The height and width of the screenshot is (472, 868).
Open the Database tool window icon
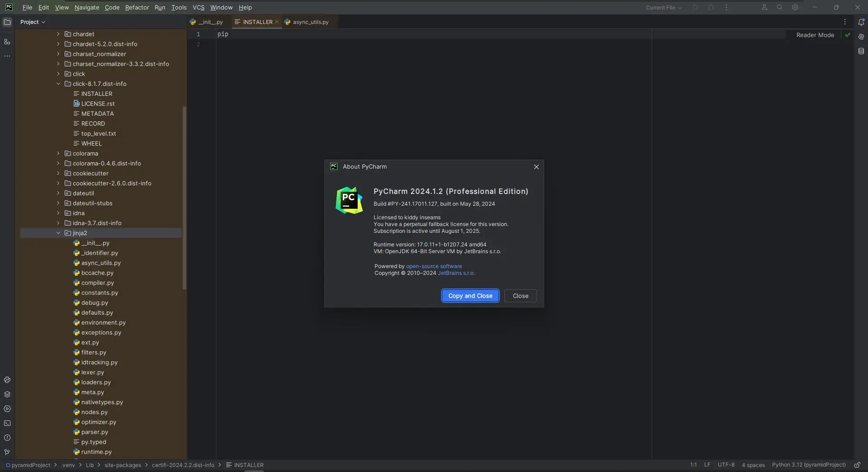[x=861, y=51]
